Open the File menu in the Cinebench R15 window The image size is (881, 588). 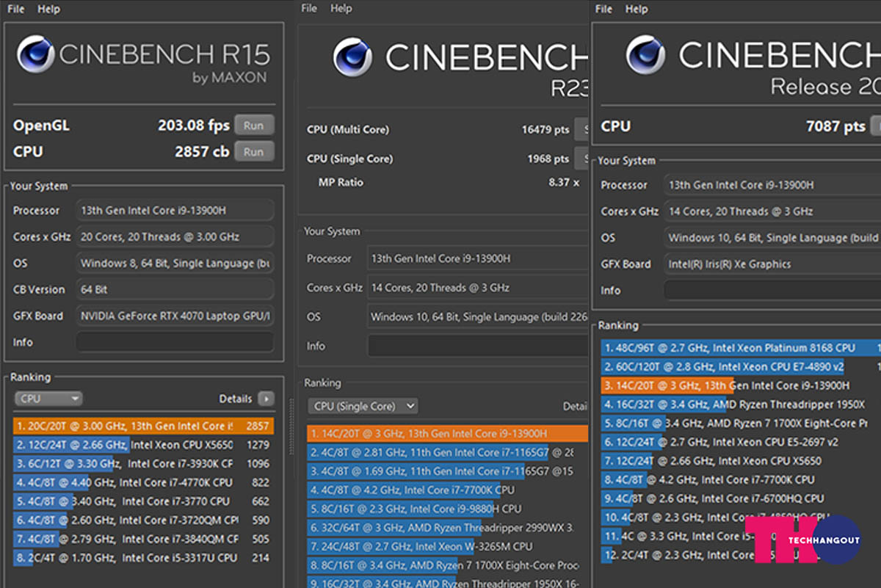point(16,10)
